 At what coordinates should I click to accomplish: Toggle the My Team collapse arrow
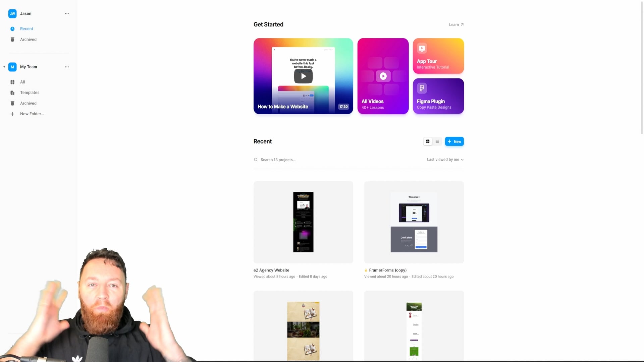tap(4, 67)
